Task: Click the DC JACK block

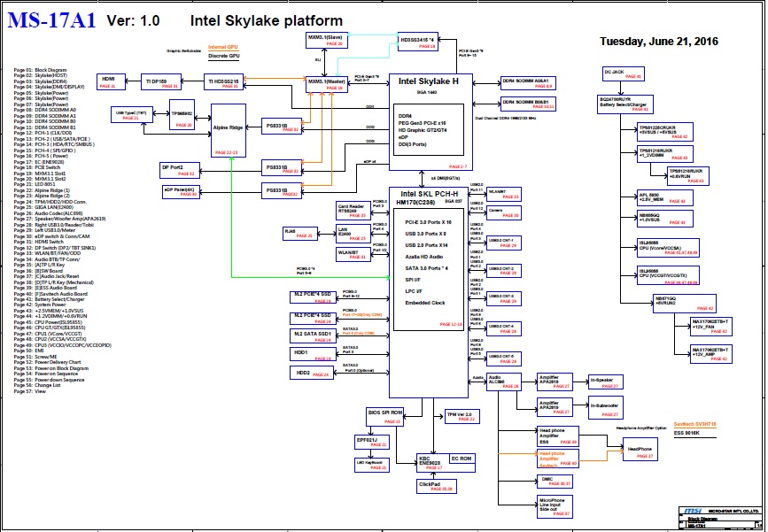Action: 623,73
